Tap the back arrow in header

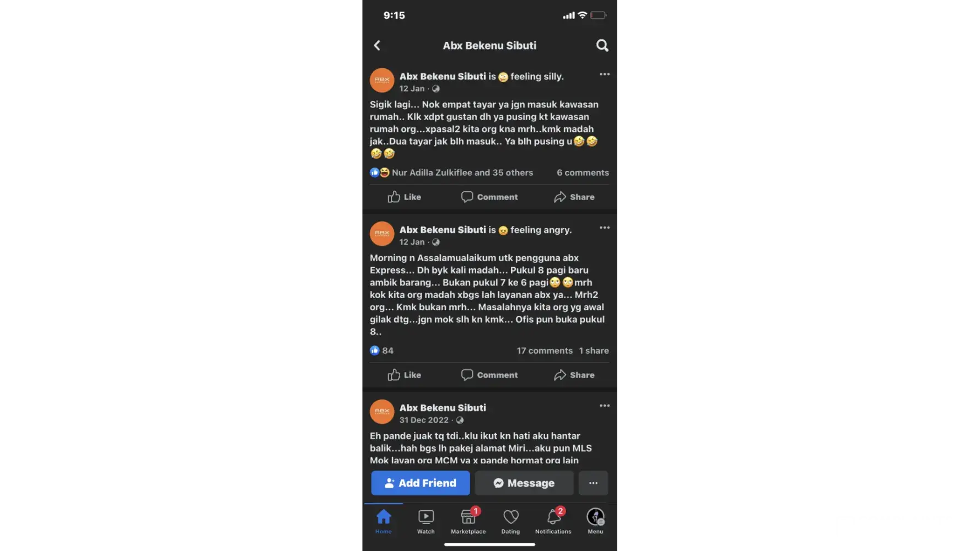(x=378, y=46)
